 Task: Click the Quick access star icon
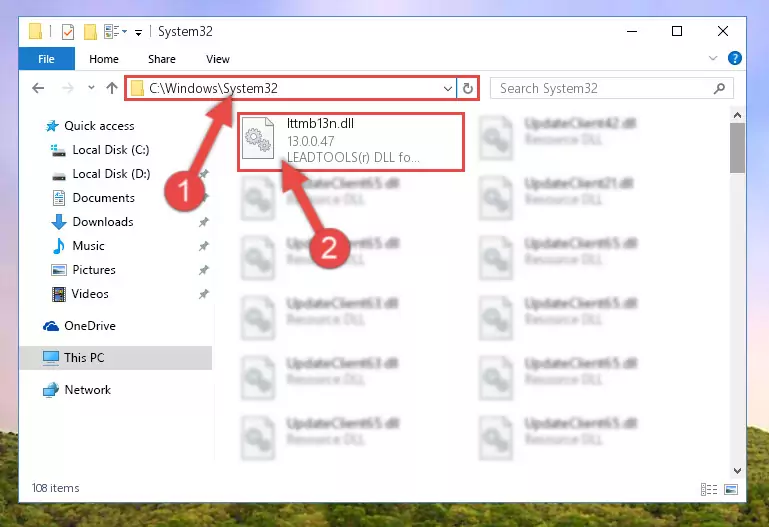pos(52,126)
